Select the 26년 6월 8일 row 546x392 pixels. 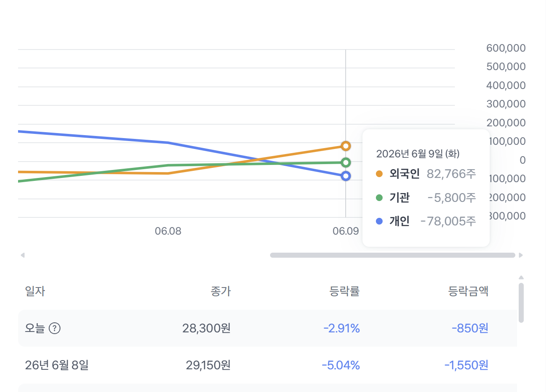click(x=268, y=365)
